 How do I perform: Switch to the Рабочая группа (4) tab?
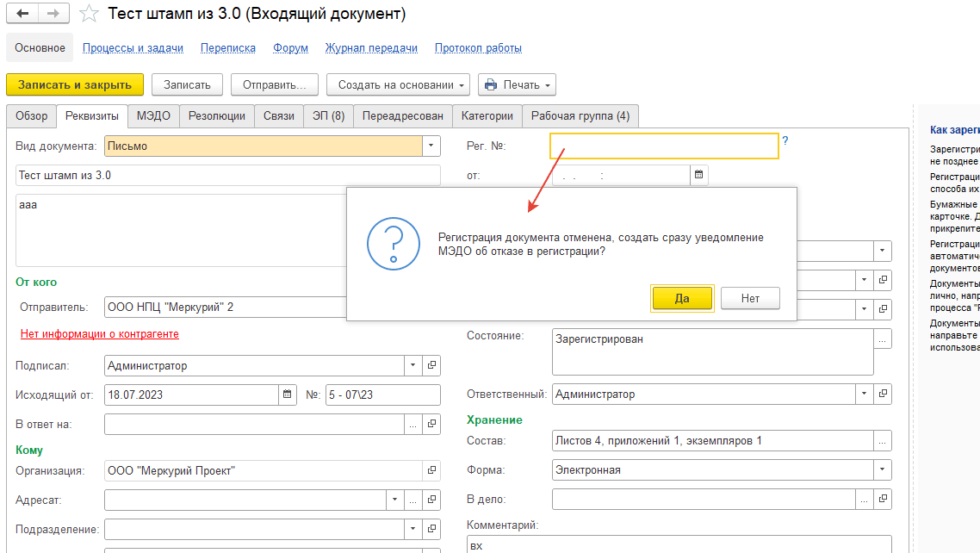tap(580, 116)
